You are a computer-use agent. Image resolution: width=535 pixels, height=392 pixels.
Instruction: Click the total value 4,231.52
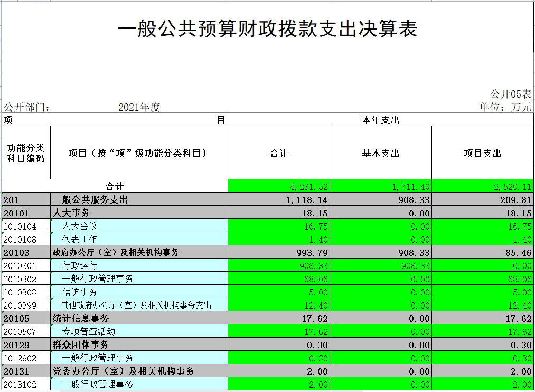click(279, 186)
